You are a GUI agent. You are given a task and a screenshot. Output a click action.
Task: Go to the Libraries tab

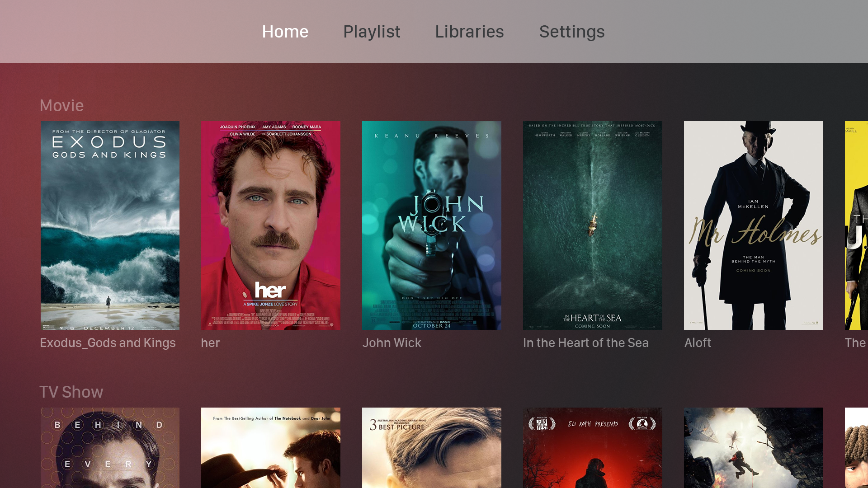[x=469, y=32]
